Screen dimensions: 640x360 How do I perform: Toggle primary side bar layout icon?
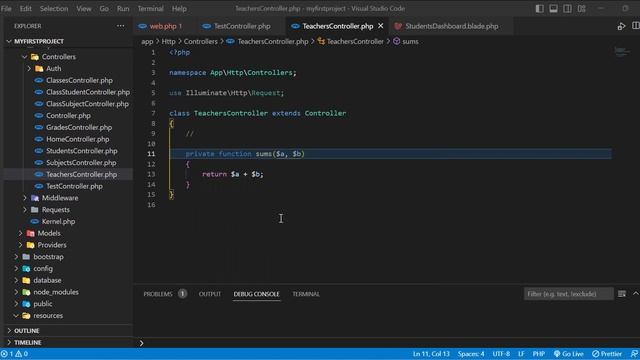pyautogui.click(x=540, y=9)
